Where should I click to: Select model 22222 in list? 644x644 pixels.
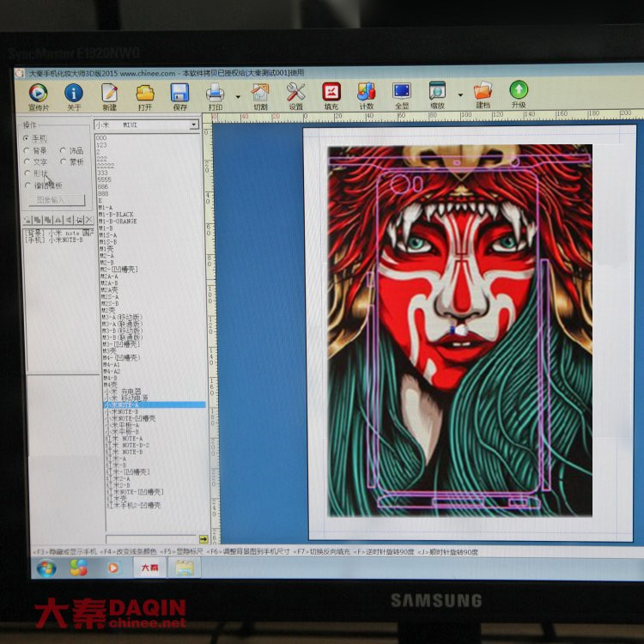[x=106, y=166]
